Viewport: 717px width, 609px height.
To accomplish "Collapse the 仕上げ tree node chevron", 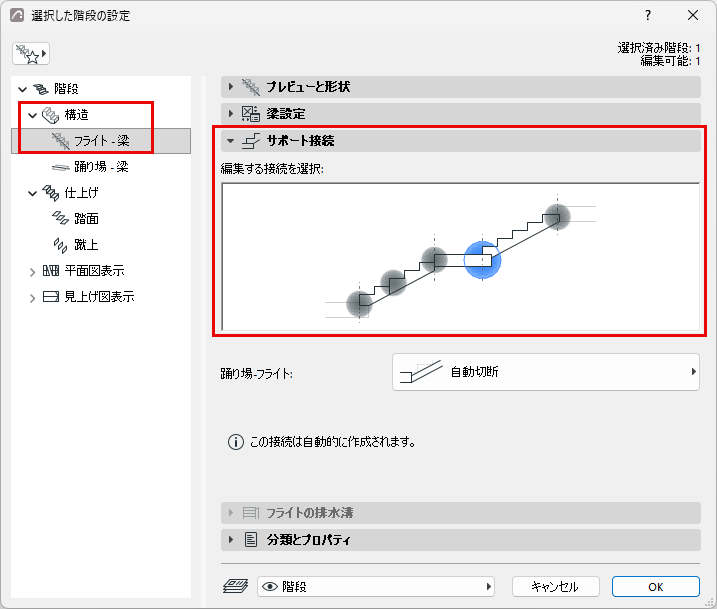I will pyautogui.click(x=32, y=193).
